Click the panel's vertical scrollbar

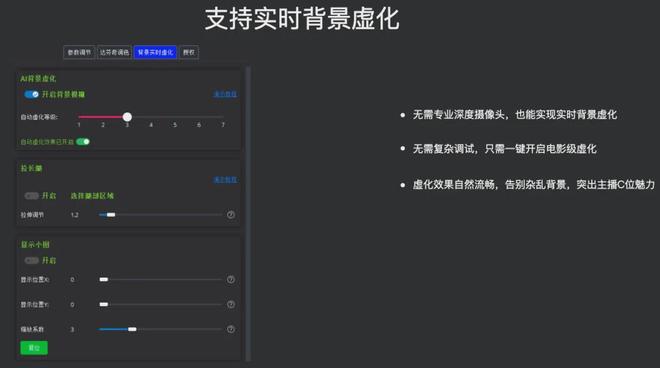click(x=248, y=213)
